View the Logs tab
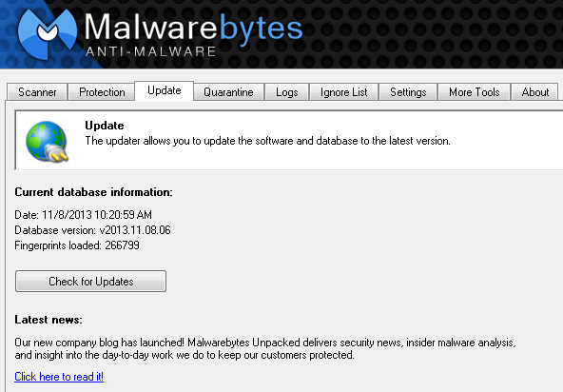 coord(286,92)
